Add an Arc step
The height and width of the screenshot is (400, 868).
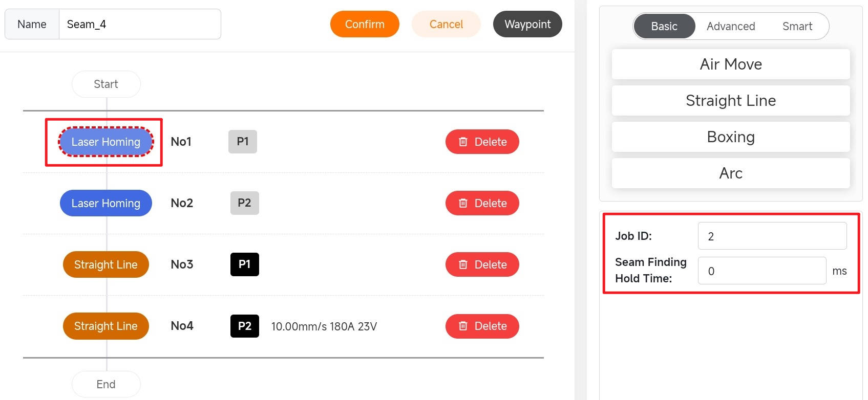pos(730,173)
